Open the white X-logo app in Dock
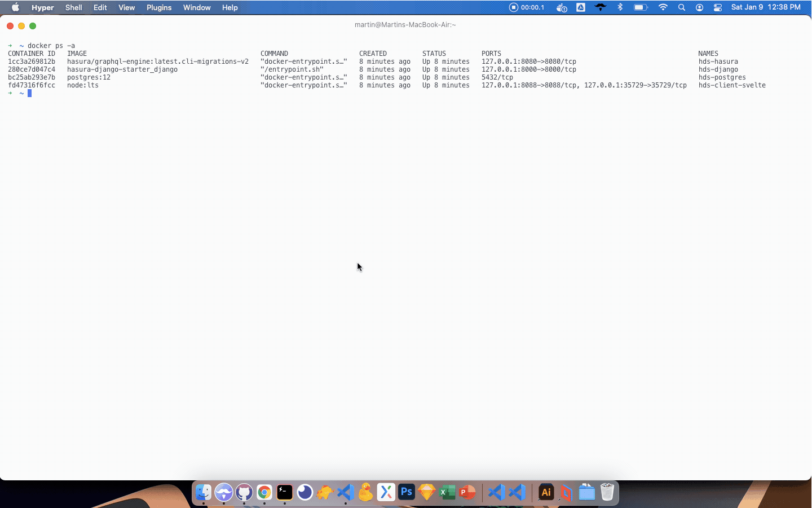 [386, 492]
